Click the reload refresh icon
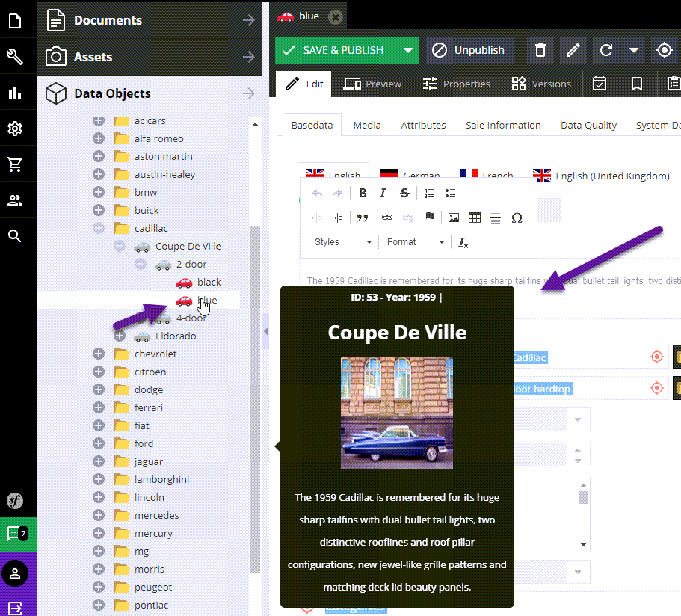 [606, 50]
